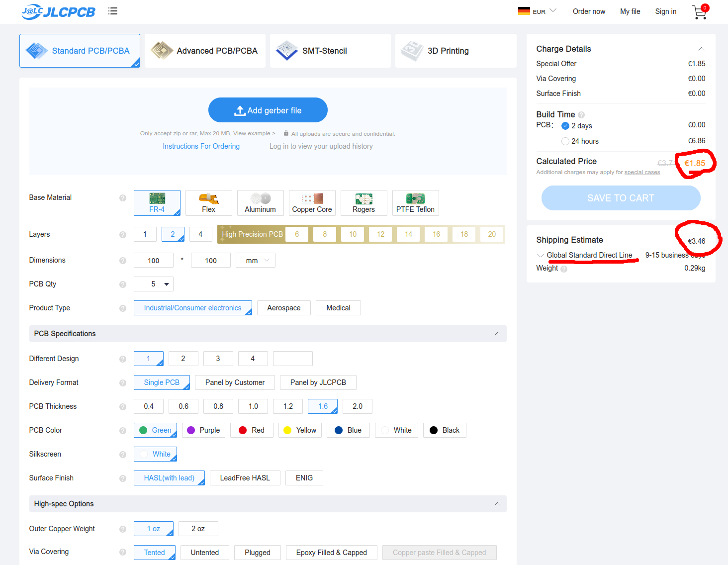The height and width of the screenshot is (565, 728).
Task: Click help icon next to PCB Color
Action: pyautogui.click(x=123, y=431)
